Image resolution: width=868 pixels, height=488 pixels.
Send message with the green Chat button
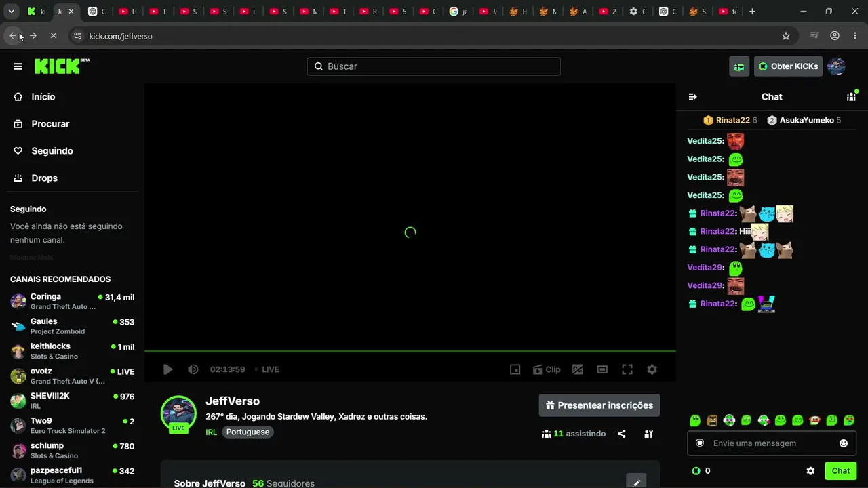(x=841, y=471)
